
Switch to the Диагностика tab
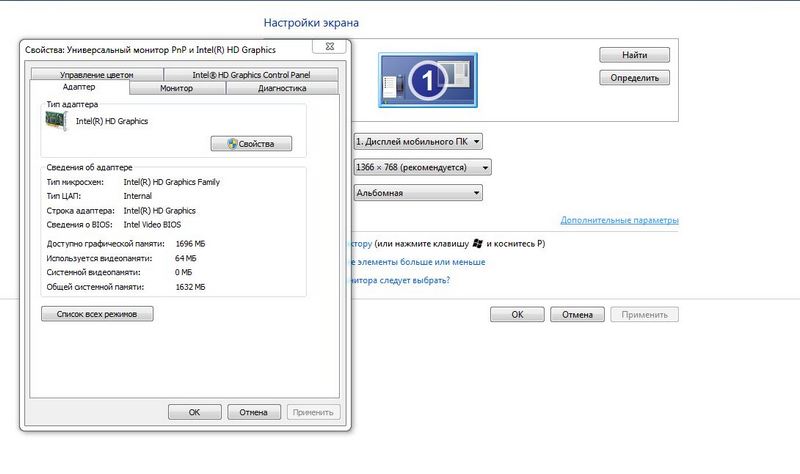click(281, 88)
